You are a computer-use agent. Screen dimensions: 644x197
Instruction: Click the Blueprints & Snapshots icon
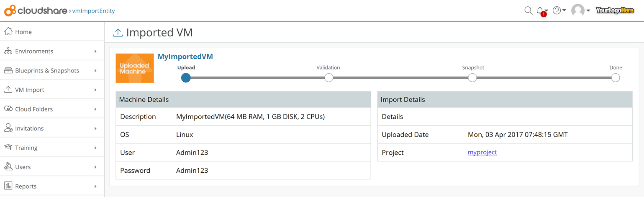tap(8, 70)
